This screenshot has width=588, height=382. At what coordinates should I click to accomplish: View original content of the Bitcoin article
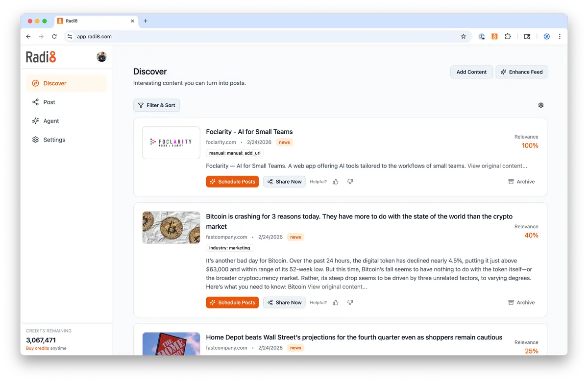[337, 287]
